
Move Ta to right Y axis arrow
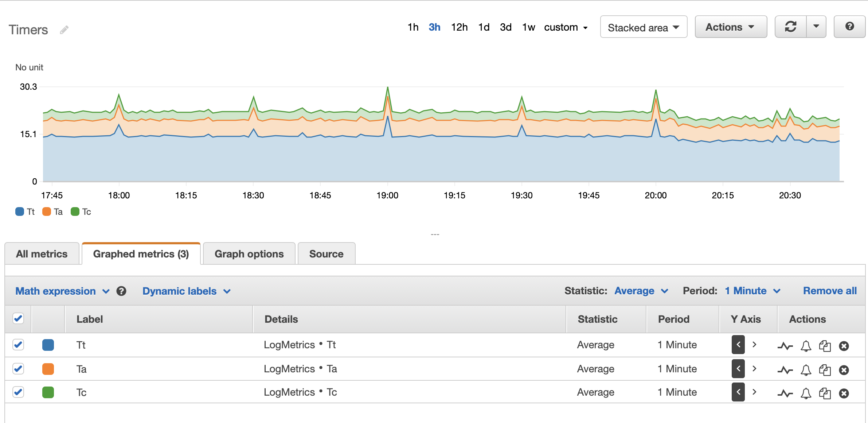tap(754, 369)
